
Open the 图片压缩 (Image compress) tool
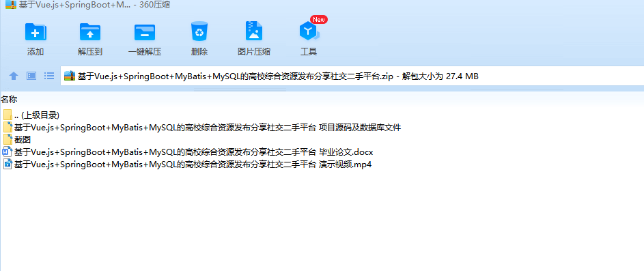(x=254, y=31)
